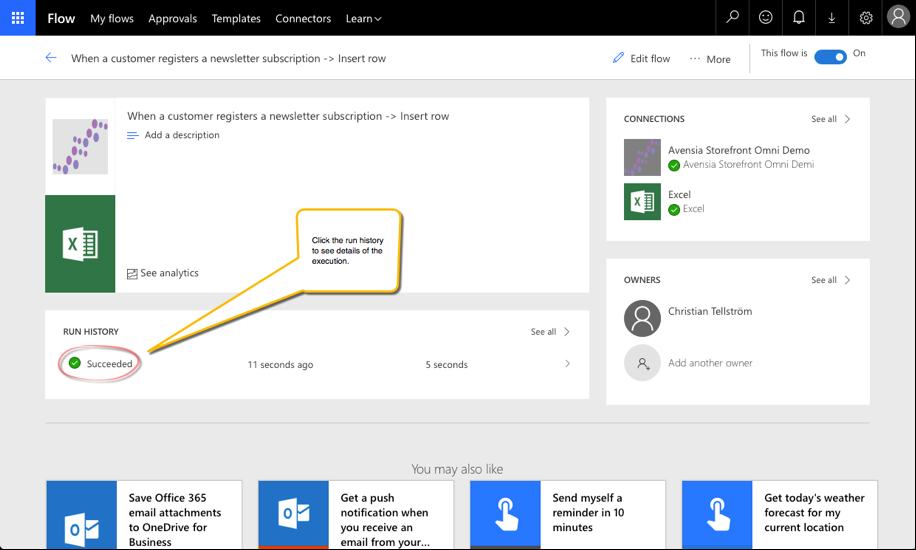Click the Excel connection icon
The width and height of the screenshot is (916, 550).
(642, 202)
